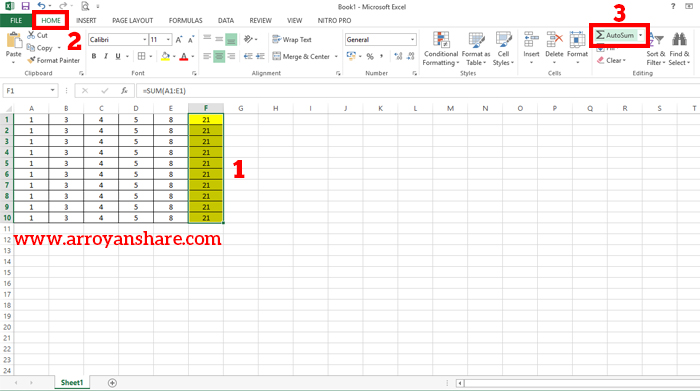Click Align Left icon
This screenshot has width=700, height=391.
coord(207,56)
